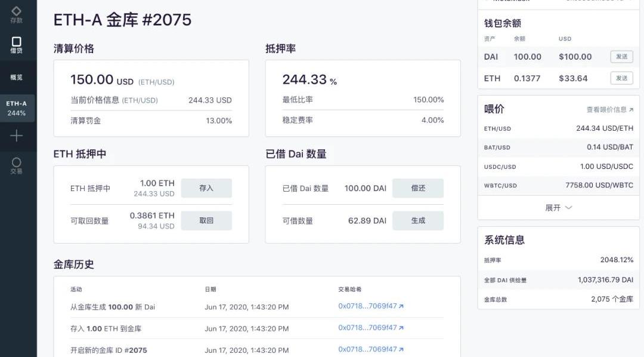The height and width of the screenshot is (357, 644).
Task: Send ETH using its 发送 button
Action: [621, 78]
